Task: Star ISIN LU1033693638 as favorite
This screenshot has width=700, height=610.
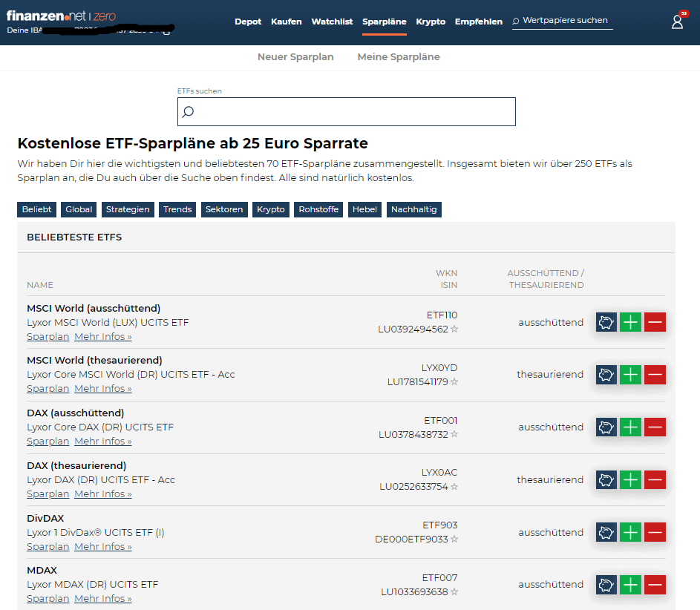Action: click(454, 591)
